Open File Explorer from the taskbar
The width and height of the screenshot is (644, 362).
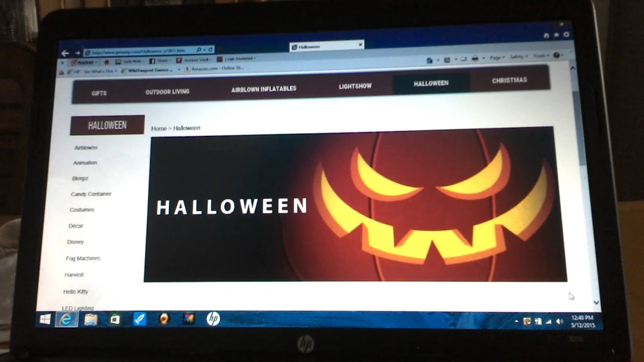point(91,319)
